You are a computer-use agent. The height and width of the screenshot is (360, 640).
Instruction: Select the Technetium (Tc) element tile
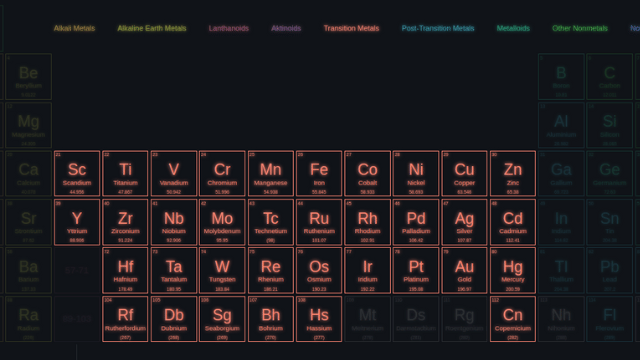click(x=271, y=222)
